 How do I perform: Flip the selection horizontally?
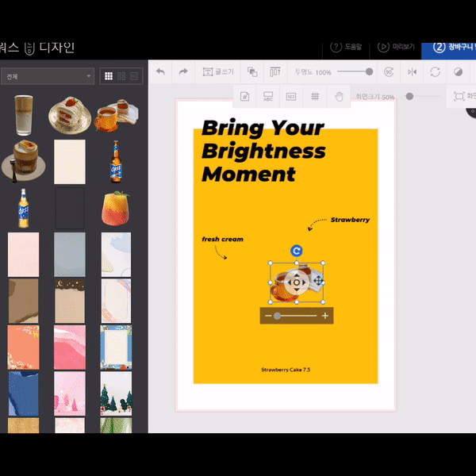pyautogui.click(x=412, y=72)
